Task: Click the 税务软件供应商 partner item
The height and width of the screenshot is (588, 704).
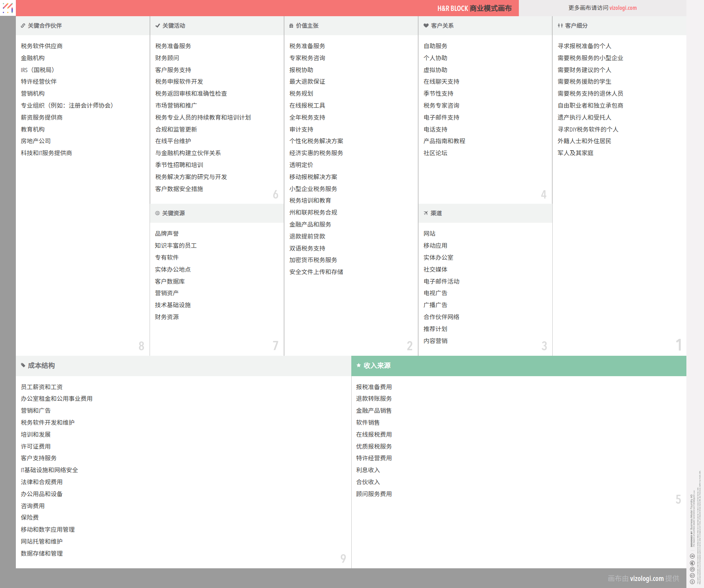Action: pyautogui.click(x=42, y=46)
